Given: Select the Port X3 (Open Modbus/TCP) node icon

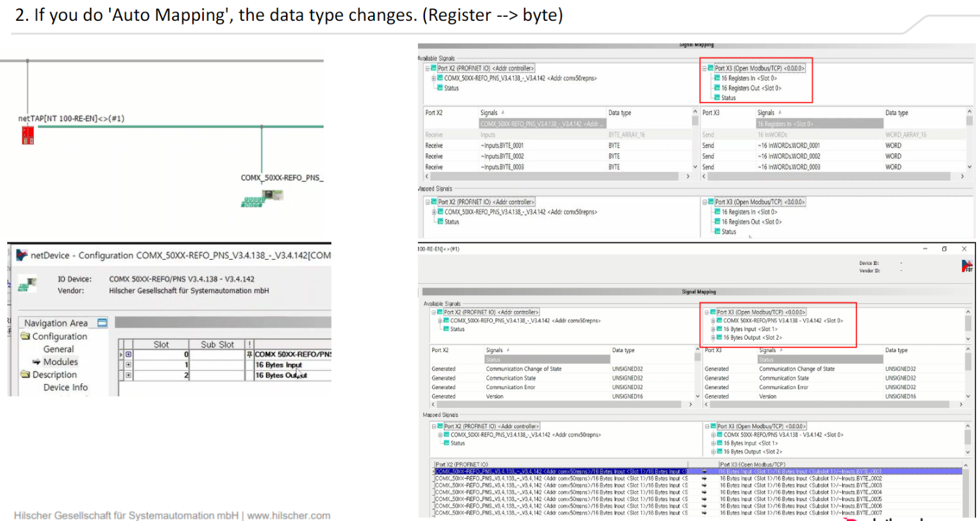Looking at the screenshot, I should click(710, 68).
